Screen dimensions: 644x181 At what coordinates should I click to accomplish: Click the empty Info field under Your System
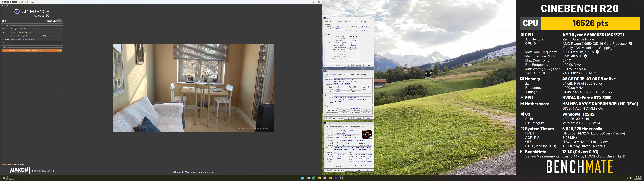(36, 43)
